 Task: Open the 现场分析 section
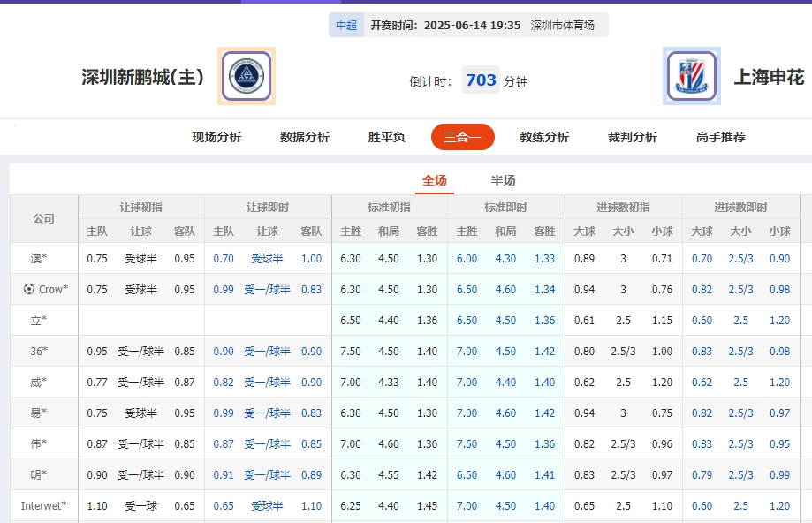(215, 138)
